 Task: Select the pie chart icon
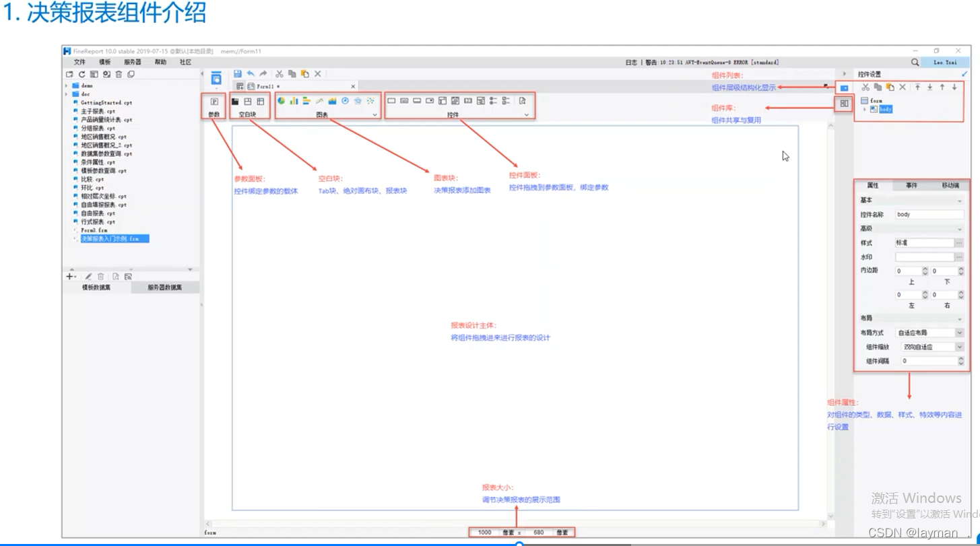tap(282, 101)
